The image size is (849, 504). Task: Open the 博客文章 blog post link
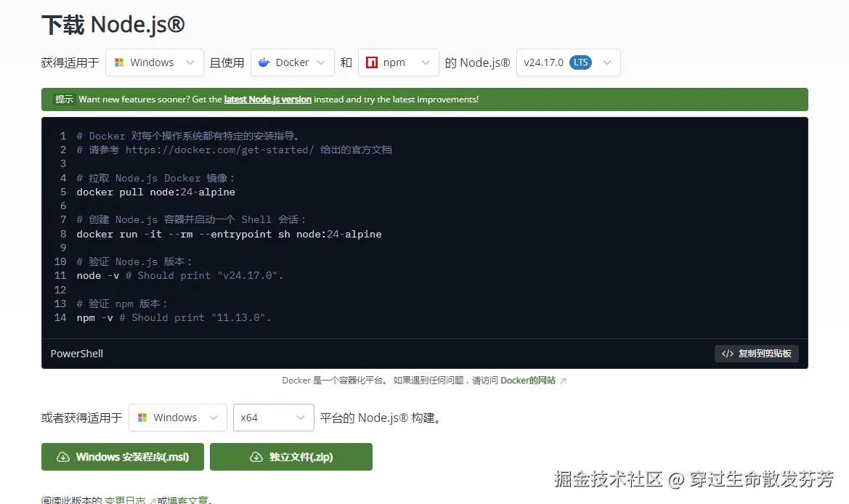pos(187,500)
